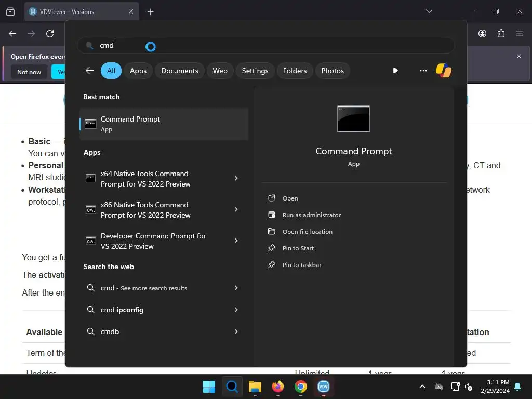Dismiss the Open Firefox notification bar
Screen dimensions: 532x399
(519, 56)
